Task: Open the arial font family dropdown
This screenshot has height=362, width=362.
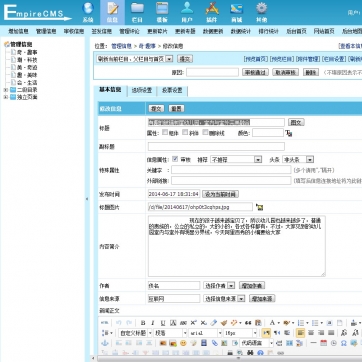Action: coord(205,333)
